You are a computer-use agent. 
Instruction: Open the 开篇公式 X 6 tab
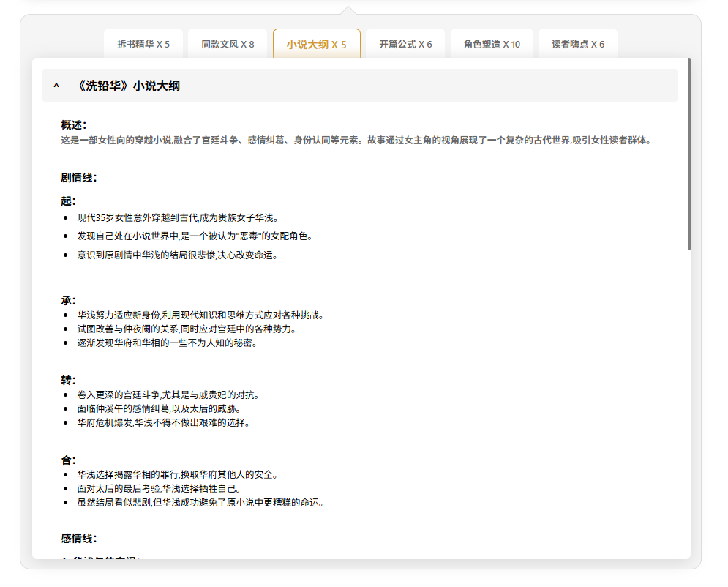point(405,44)
